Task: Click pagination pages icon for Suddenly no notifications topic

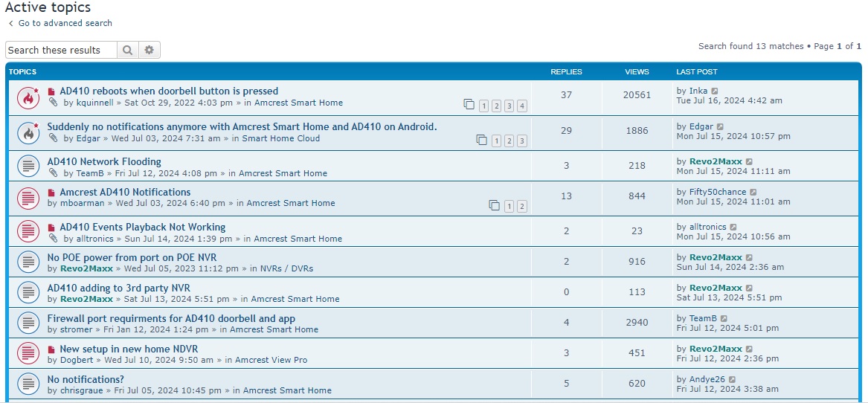Action: [482, 140]
